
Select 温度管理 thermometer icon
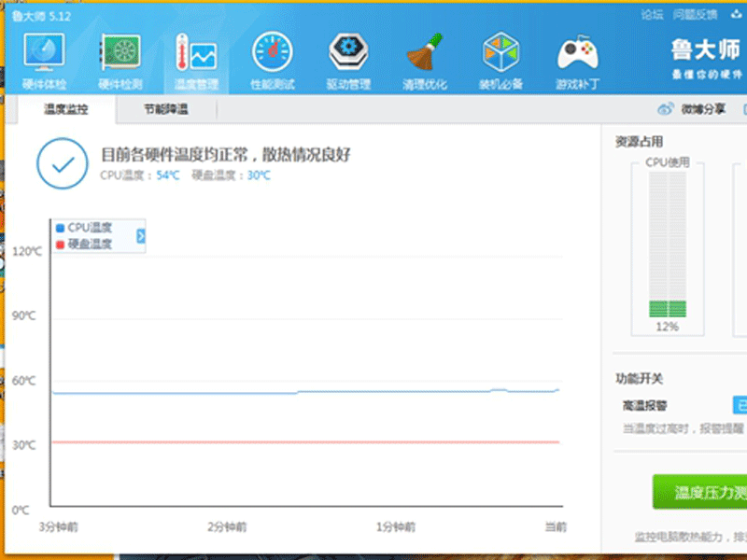196,52
